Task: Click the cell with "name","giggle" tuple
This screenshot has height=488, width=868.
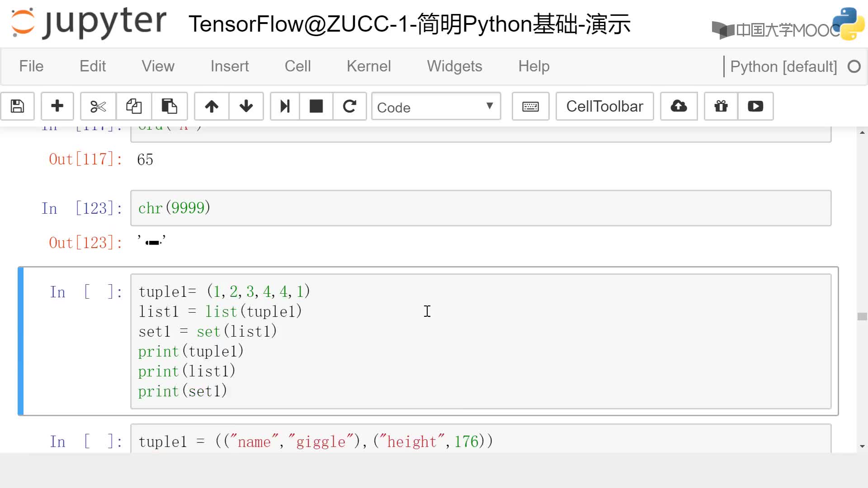Action: coord(481,439)
